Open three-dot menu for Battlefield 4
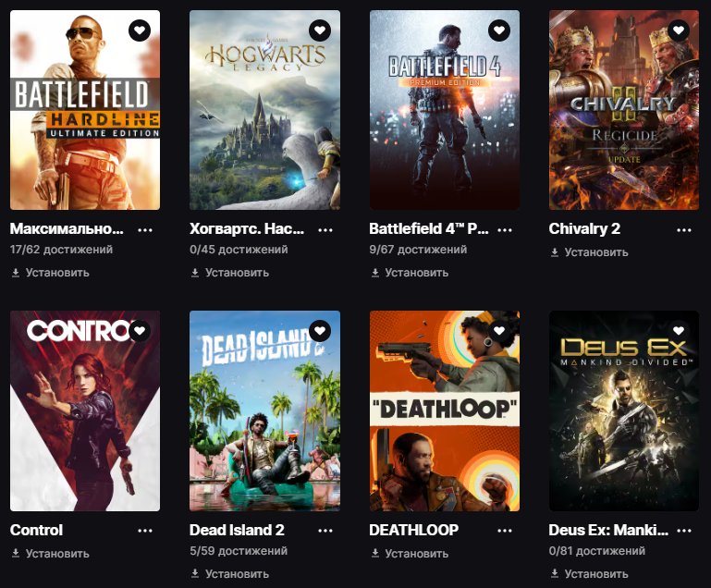This screenshot has width=711, height=588. pos(504,228)
